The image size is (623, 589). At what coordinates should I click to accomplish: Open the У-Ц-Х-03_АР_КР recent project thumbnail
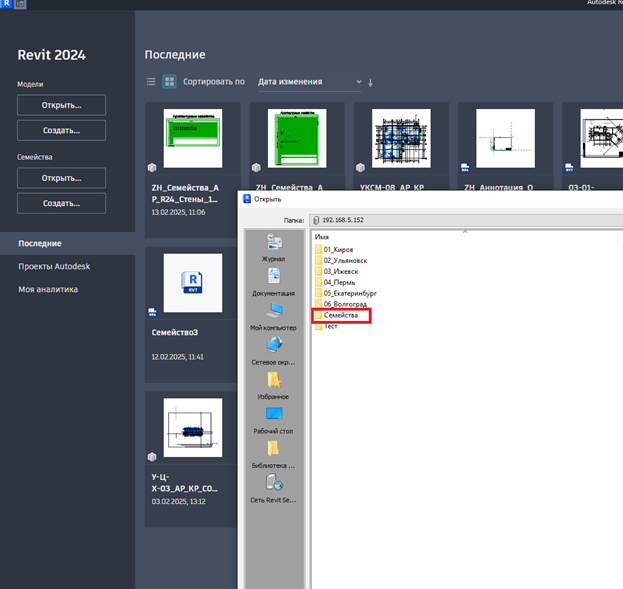193,428
